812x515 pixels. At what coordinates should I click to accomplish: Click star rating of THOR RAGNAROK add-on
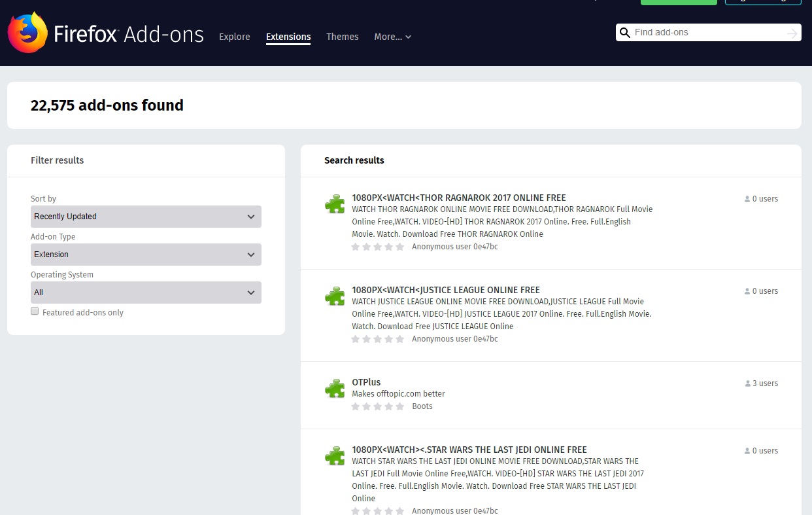tap(378, 247)
